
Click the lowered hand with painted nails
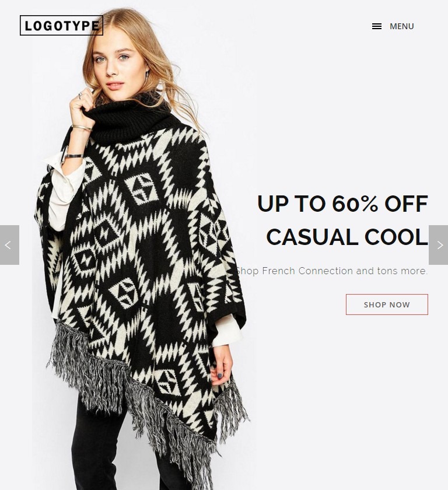(x=222, y=366)
